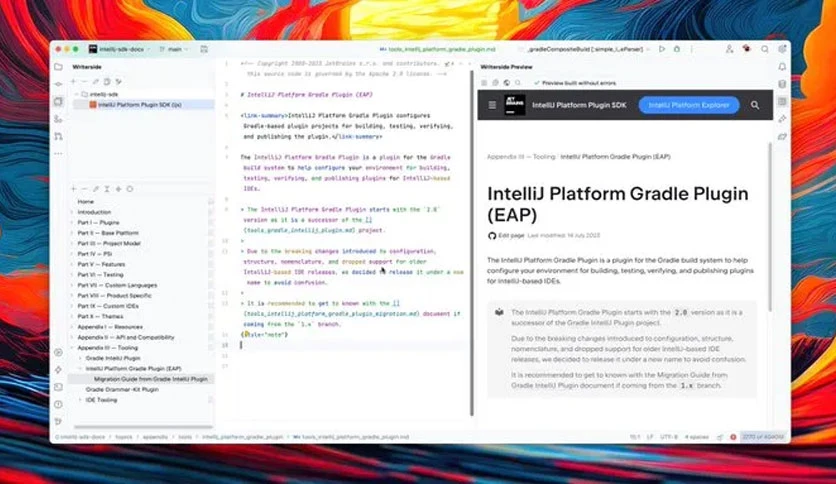Open the Code With Me user icon
The height and width of the screenshot is (484, 836).
pyautogui.click(x=729, y=49)
